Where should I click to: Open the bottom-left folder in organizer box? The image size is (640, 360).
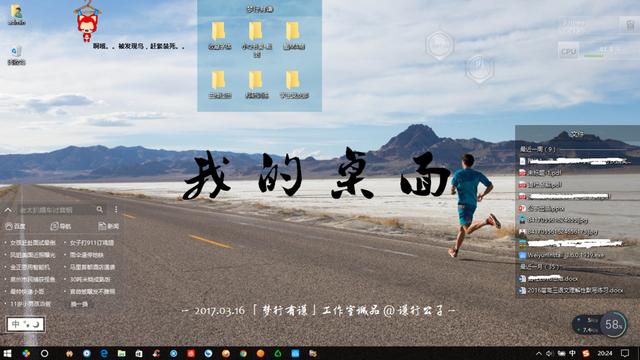219,84
